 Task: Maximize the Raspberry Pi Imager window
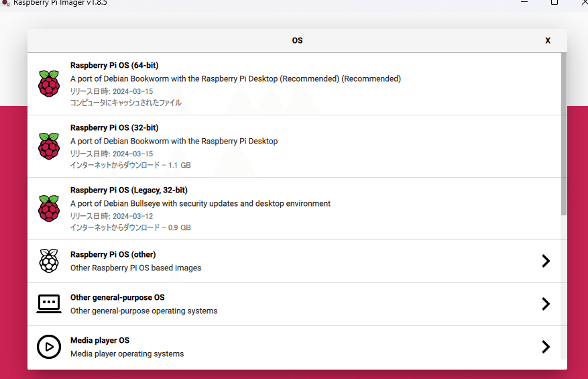pyautogui.click(x=554, y=2)
